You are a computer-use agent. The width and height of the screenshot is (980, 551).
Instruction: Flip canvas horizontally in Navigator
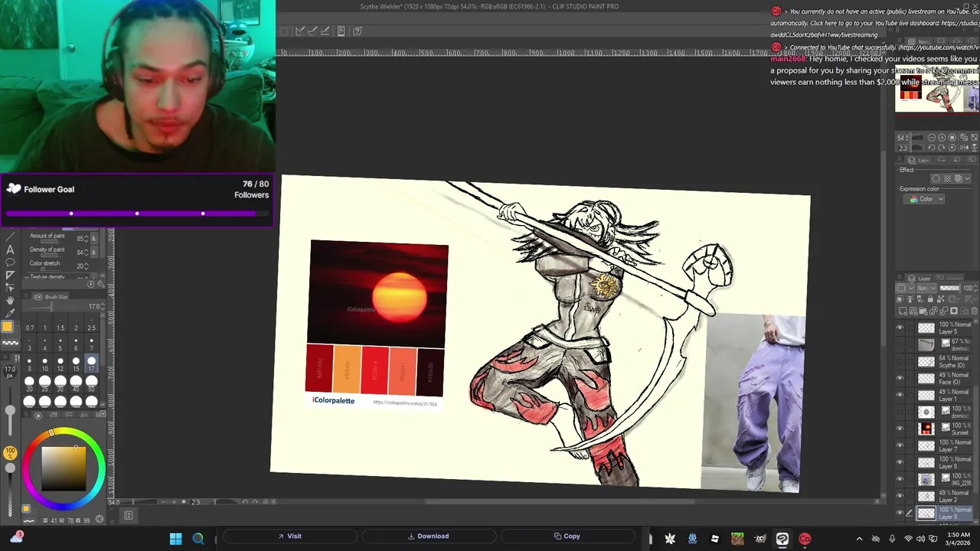965,148
